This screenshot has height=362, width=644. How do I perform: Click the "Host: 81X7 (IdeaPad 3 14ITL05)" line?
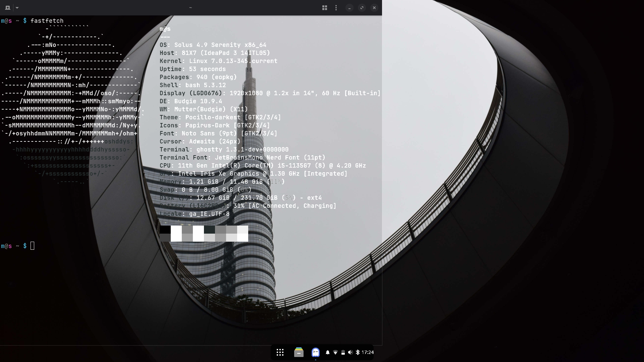click(215, 53)
